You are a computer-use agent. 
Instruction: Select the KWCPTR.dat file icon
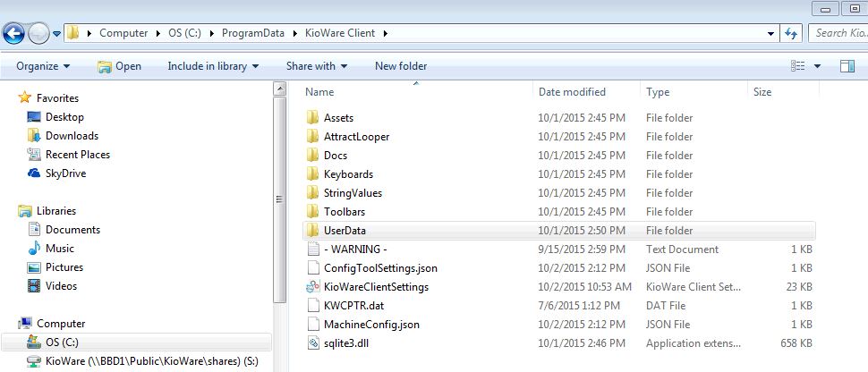(x=313, y=306)
